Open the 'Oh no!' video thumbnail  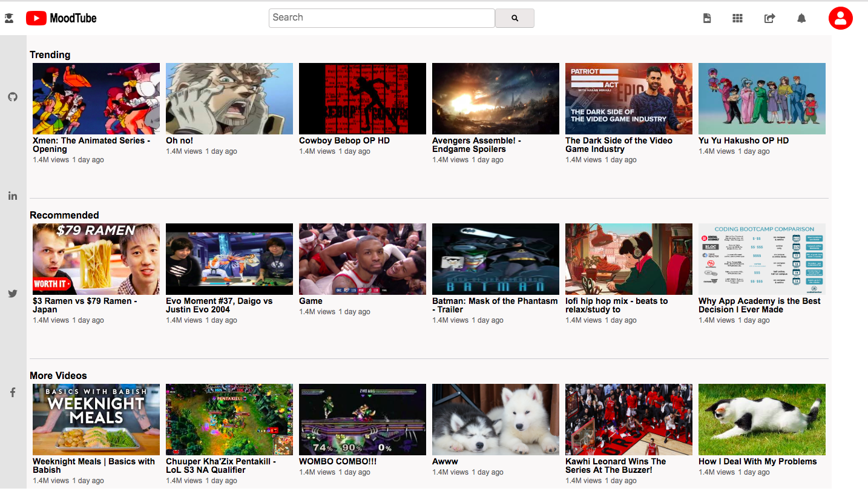point(229,99)
